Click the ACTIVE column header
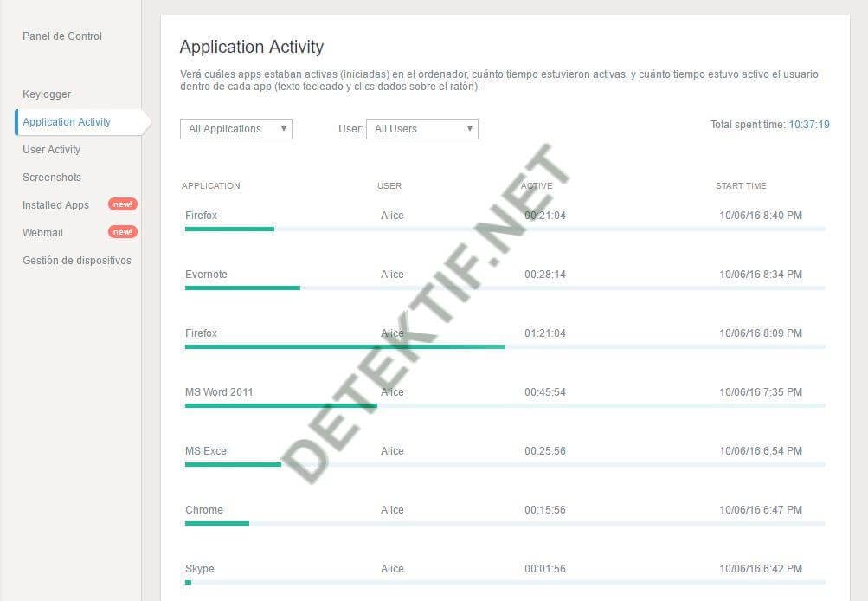The width and height of the screenshot is (868, 601). tap(537, 186)
